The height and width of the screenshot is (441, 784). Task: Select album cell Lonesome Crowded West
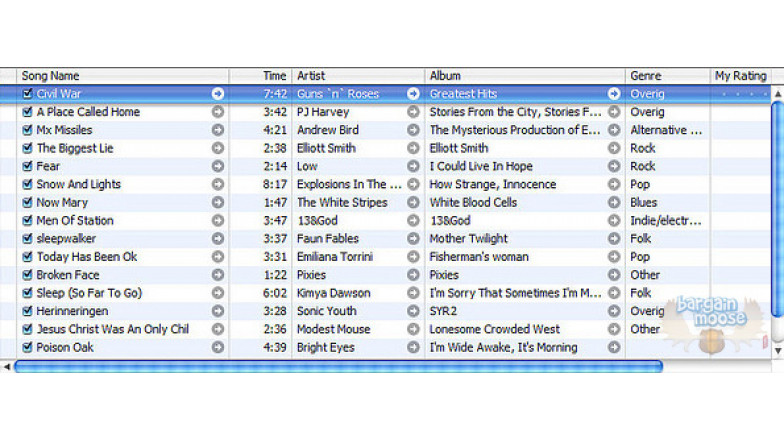tap(494, 329)
